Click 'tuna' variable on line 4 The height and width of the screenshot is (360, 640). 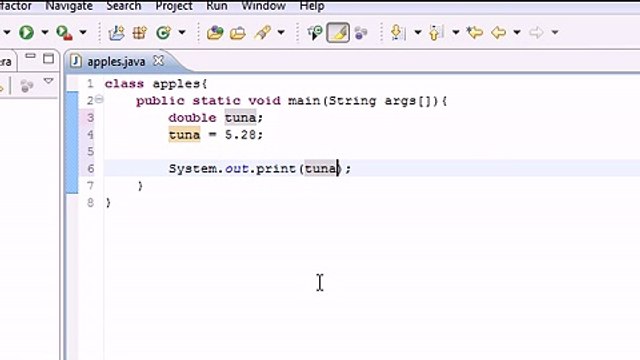pos(184,135)
